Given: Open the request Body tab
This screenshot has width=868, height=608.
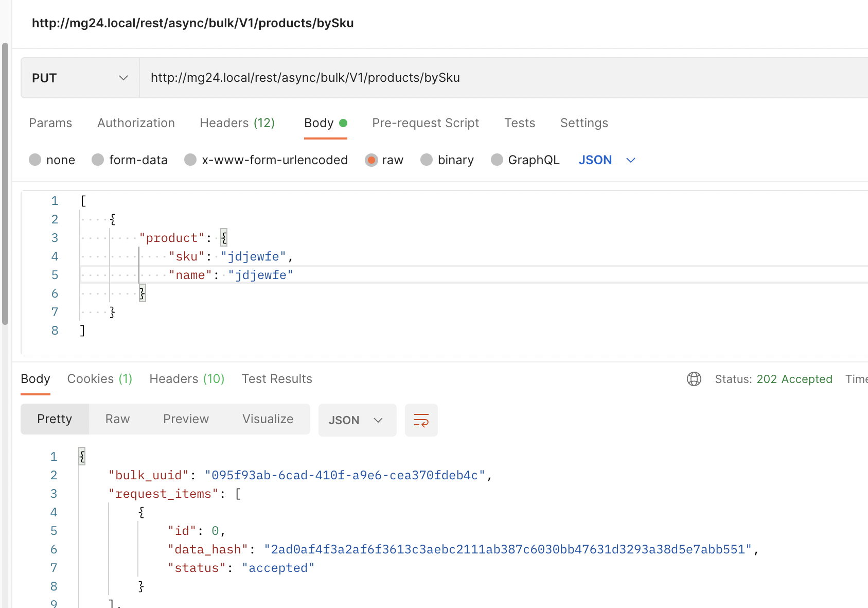Looking at the screenshot, I should [x=326, y=123].
